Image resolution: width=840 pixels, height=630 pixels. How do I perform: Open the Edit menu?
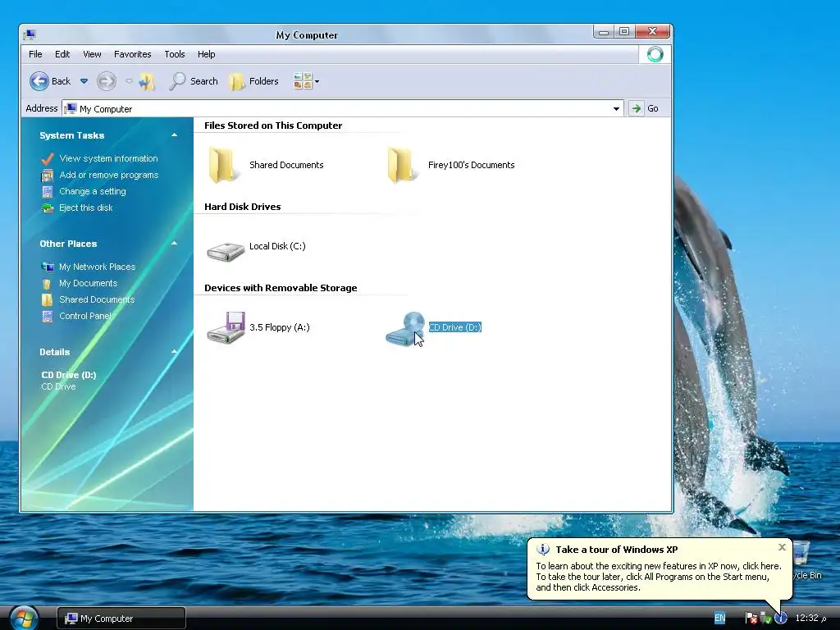pyautogui.click(x=62, y=54)
